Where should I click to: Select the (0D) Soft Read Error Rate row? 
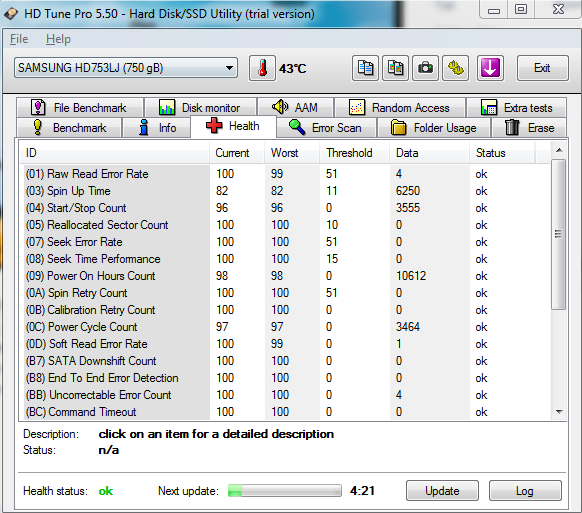pos(286,344)
